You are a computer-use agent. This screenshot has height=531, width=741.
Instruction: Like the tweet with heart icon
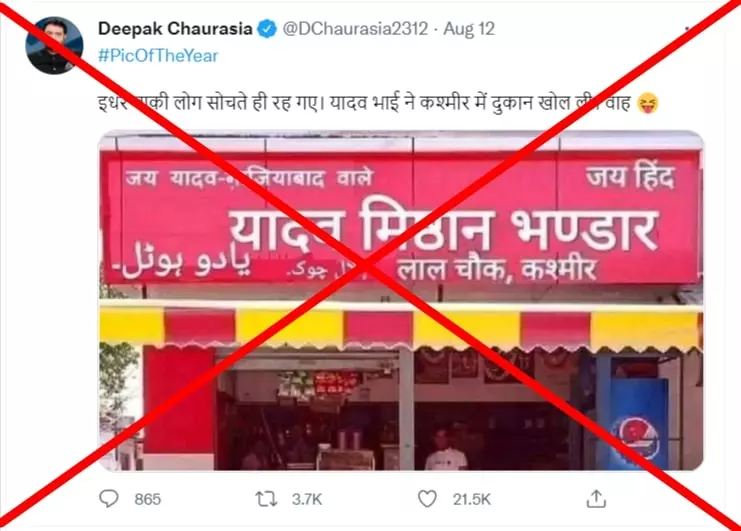427,499
